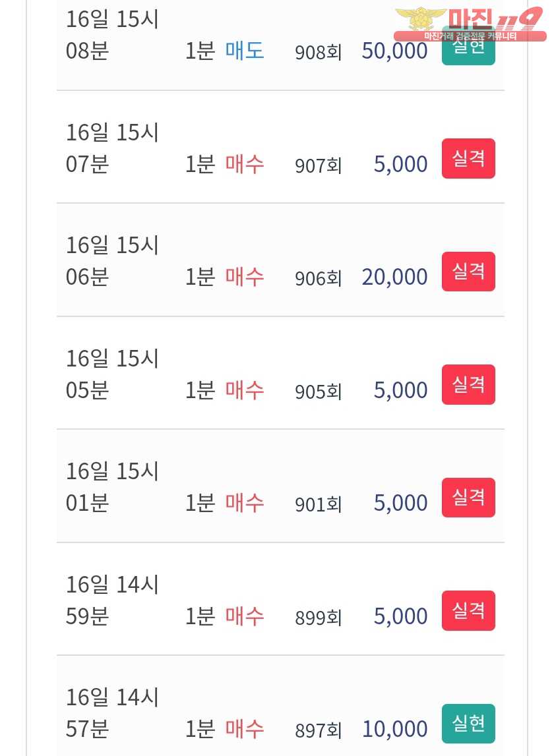Select the 16일 14시 59분 timestamp
Viewport: 554px width, 756px height.
pyautogui.click(x=112, y=600)
